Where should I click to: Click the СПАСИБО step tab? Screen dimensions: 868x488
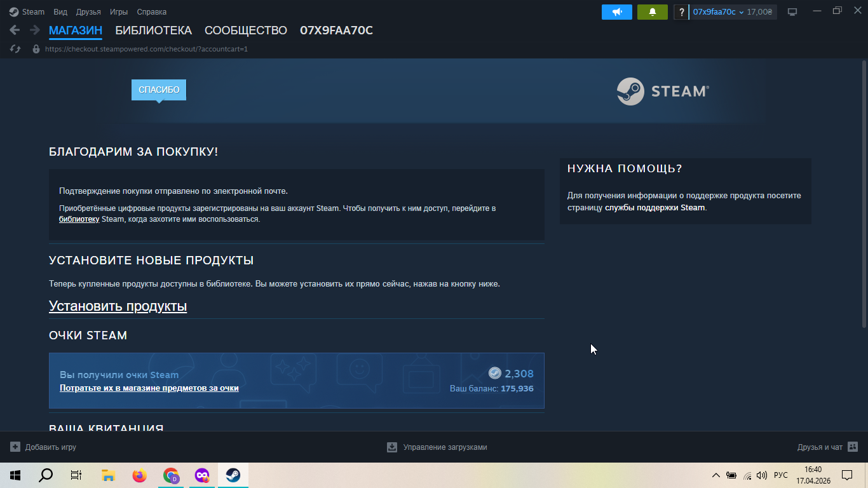tap(159, 90)
